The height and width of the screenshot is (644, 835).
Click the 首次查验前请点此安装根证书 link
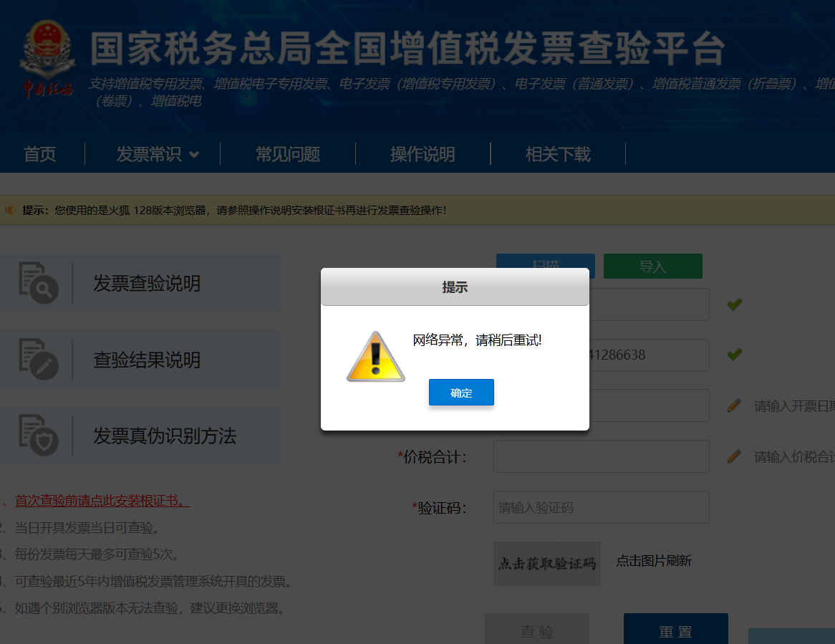pyautogui.click(x=102, y=501)
